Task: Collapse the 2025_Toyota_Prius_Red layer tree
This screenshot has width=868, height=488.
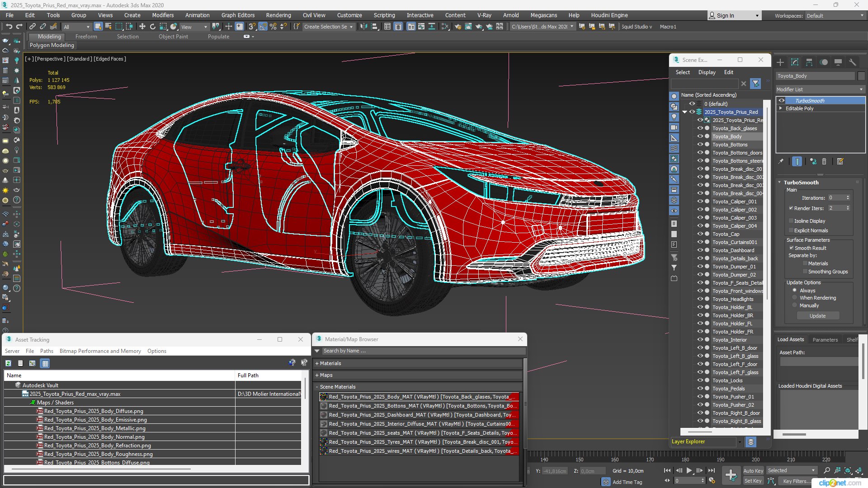Action: click(685, 112)
